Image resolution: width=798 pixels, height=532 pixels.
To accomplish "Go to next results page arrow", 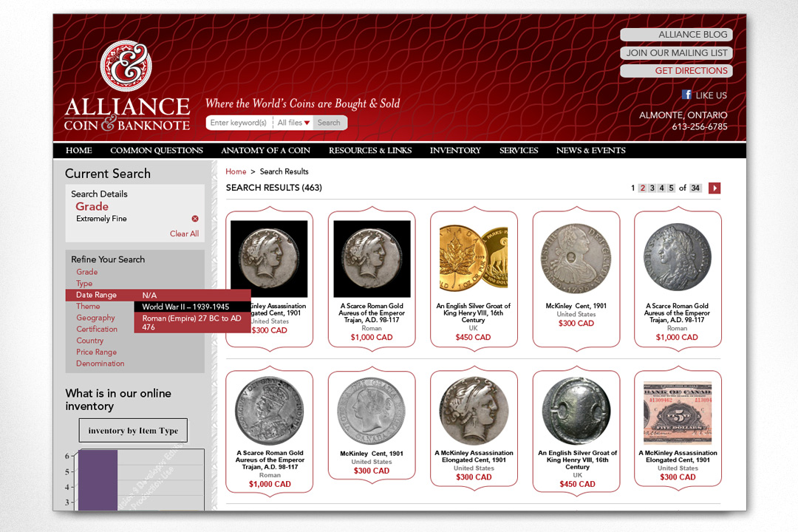I will coord(715,188).
